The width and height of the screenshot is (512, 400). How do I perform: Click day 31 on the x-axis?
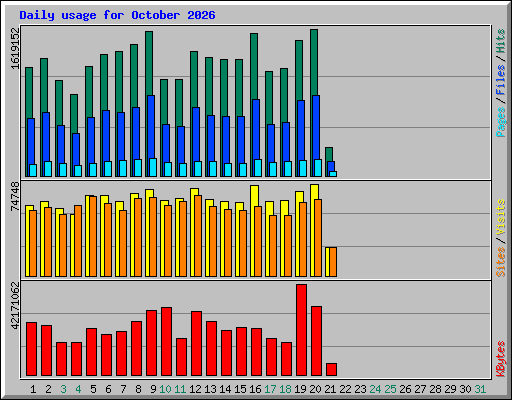[480, 389]
